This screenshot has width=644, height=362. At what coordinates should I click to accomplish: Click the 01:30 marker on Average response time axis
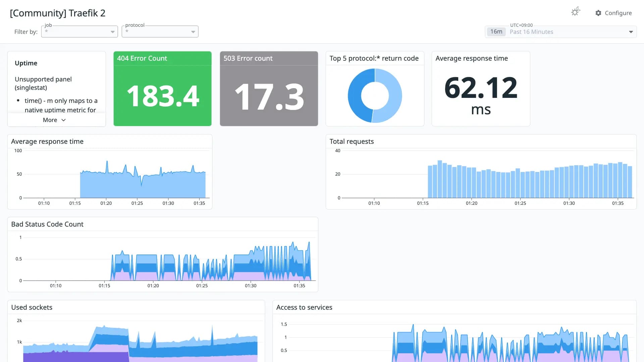tap(168, 203)
